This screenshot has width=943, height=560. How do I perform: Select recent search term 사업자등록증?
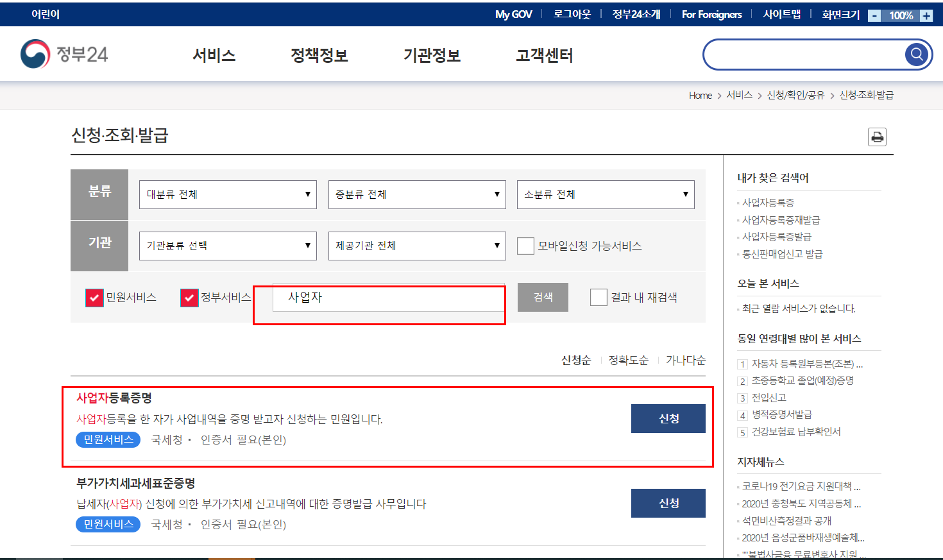[x=768, y=203]
